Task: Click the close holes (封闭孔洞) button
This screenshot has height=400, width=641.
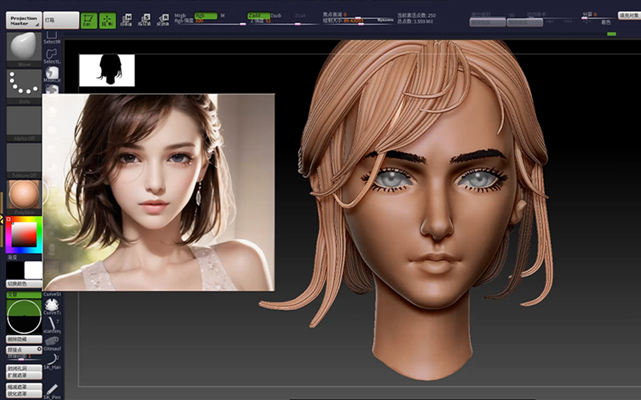Action: [24, 368]
